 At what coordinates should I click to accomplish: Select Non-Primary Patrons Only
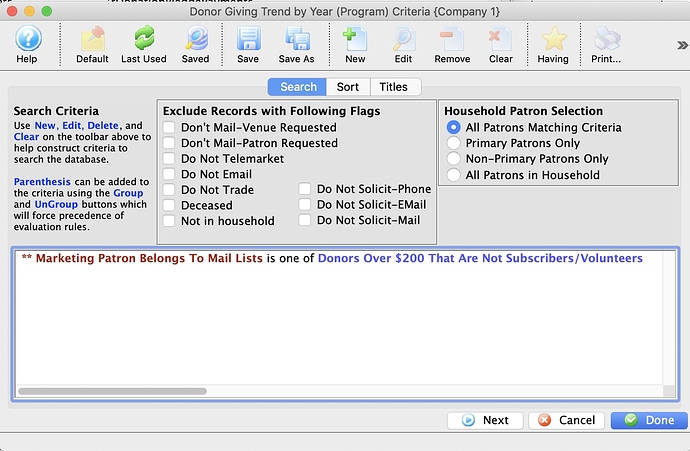click(454, 158)
